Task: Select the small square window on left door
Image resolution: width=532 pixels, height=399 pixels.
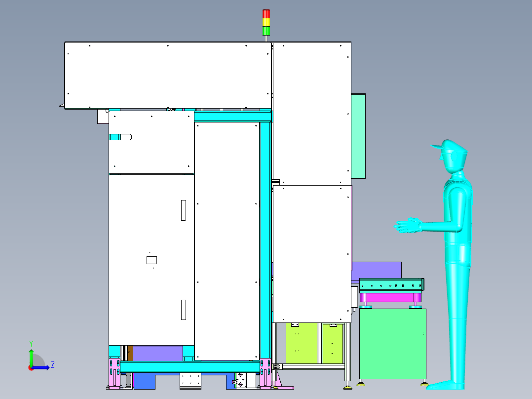Action: [152, 260]
